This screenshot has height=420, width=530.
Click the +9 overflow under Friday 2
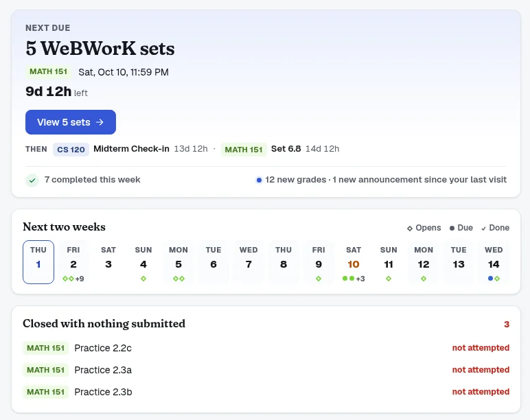coord(80,279)
